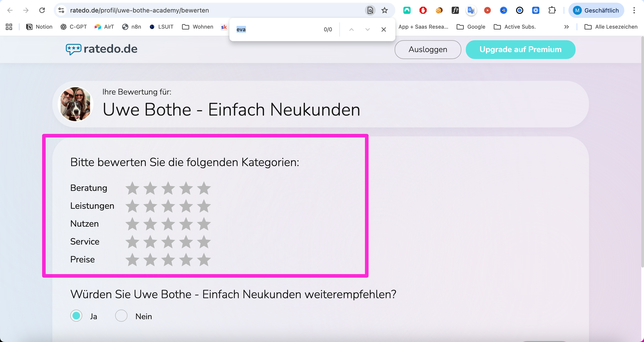Select the Nein recommendation option
This screenshot has height=342, width=644.
pyautogui.click(x=121, y=316)
